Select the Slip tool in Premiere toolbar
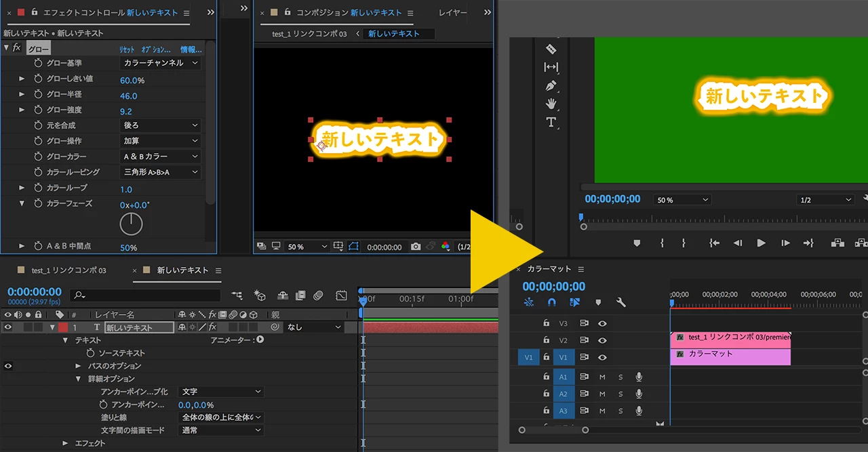The image size is (868, 452). [551, 67]
